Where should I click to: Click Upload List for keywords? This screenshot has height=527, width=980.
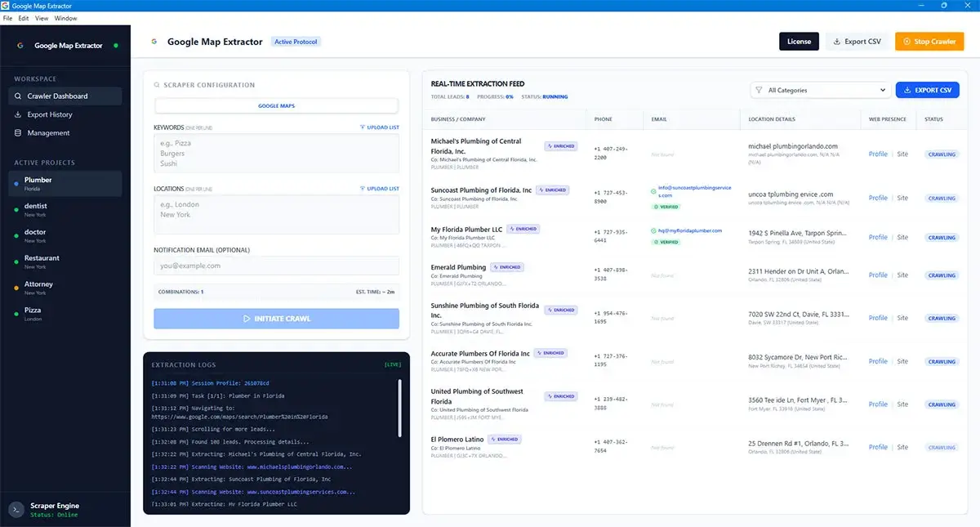[380, 128]
